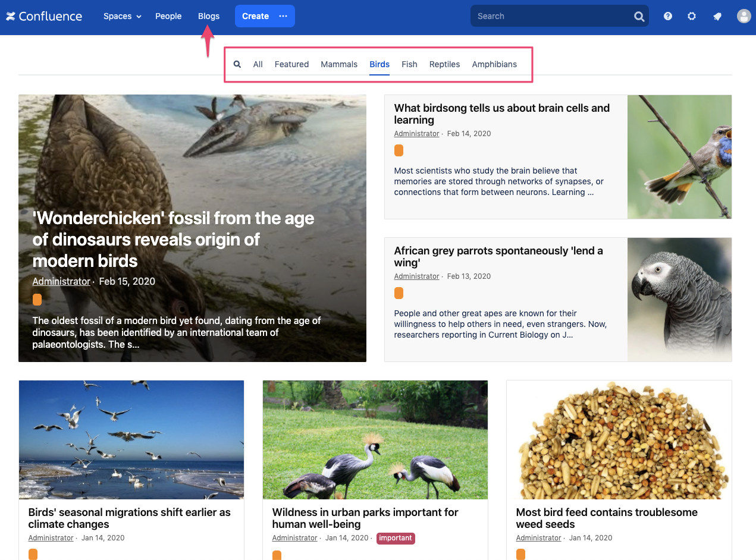Click the Confluence logo
The height and width of the screenshot is (560, 756).
(x=44, y=16)
